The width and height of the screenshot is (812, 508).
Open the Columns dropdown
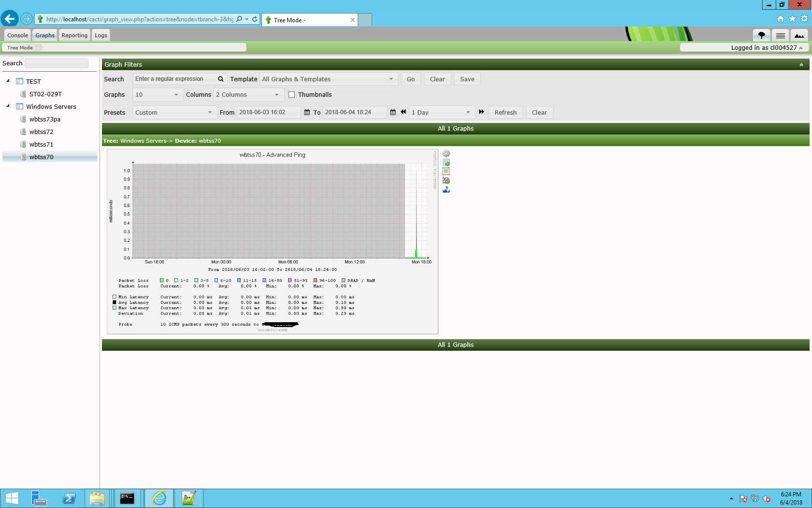tap(248, 95)
